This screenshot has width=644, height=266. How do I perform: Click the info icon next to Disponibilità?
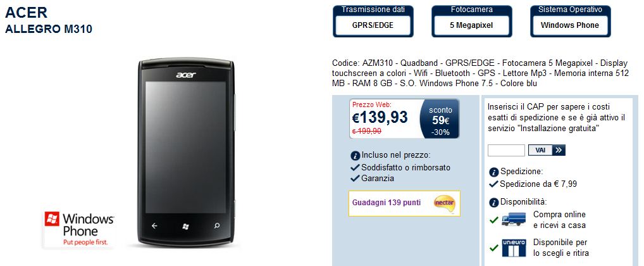click(494, 202)
